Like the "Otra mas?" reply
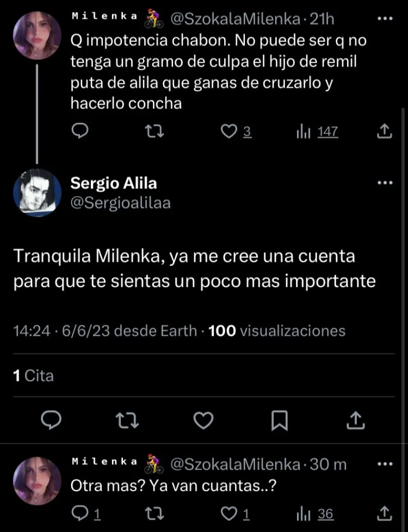 pyautogui.click(x=229, y=513)
